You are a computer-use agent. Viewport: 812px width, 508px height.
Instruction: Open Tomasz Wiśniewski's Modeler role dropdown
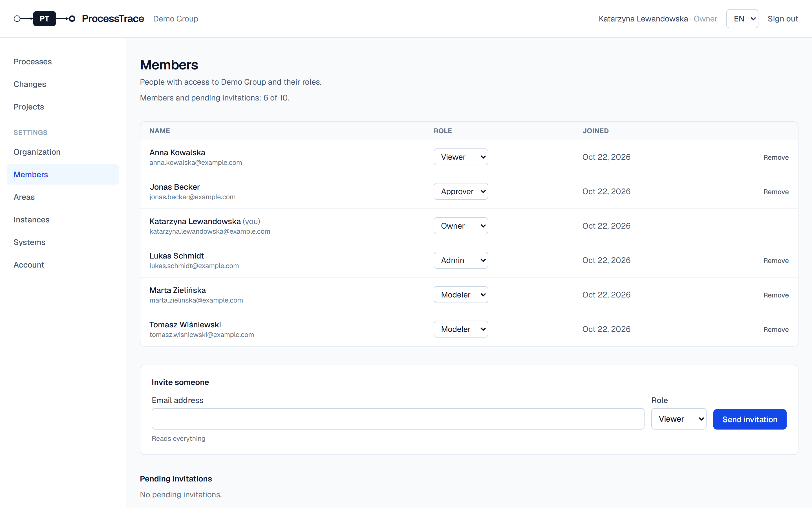(461, 329)
